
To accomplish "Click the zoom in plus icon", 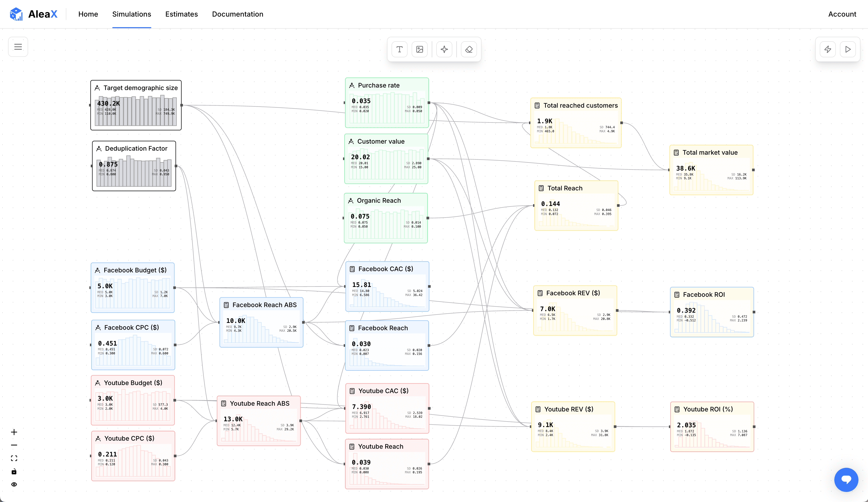I will point(14,432).
